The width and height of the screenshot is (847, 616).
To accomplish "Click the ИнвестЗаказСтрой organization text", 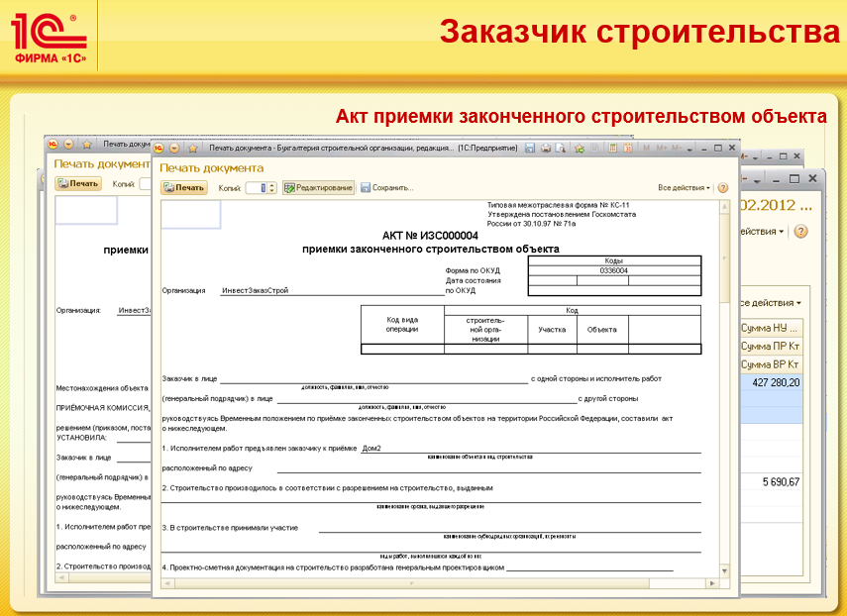I will click(255, 290).
